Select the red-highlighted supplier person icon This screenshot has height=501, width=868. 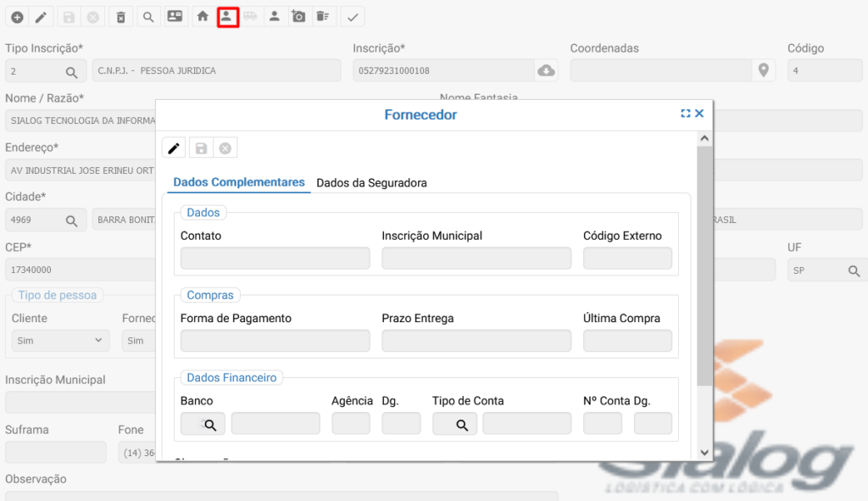[x=227, y=16]
